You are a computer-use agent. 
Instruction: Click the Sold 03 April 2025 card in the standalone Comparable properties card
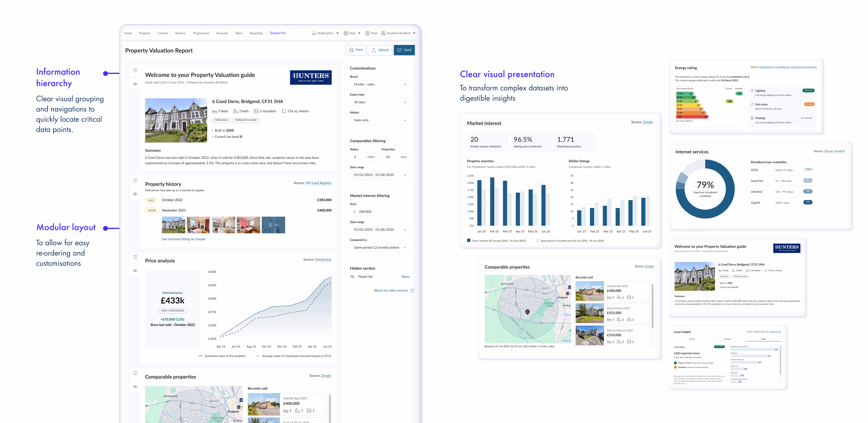tap(612, 291)
